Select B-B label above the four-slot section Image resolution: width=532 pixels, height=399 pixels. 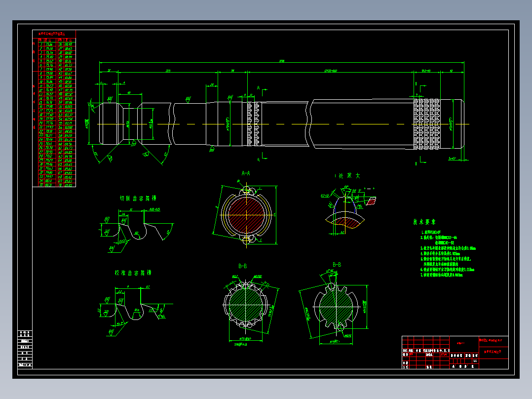pyautogui.click(x=337, y=265)
